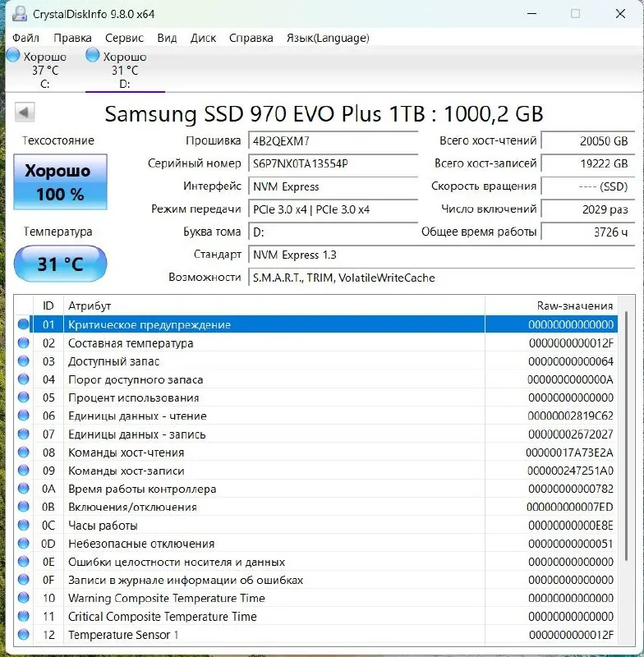Select row 10 Warning Composite Temperature Time

pos(316,598)
